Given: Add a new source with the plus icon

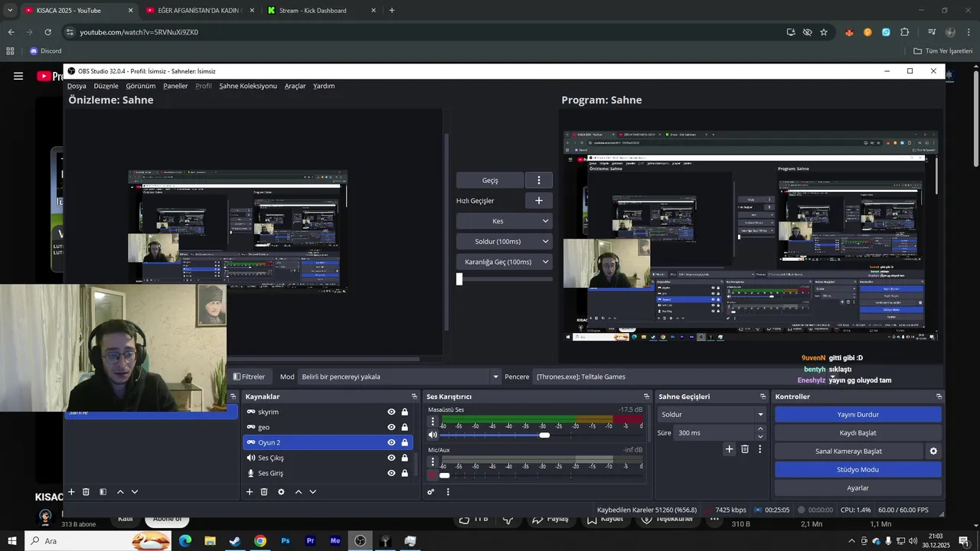Looking at the screenshot, I should coord(249,492).
